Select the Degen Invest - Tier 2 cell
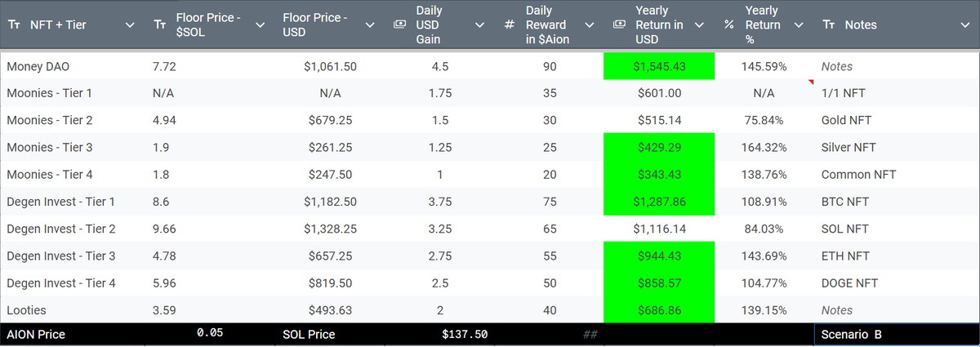The height and width of the screenshot is (347, 980). click(73, 229)
